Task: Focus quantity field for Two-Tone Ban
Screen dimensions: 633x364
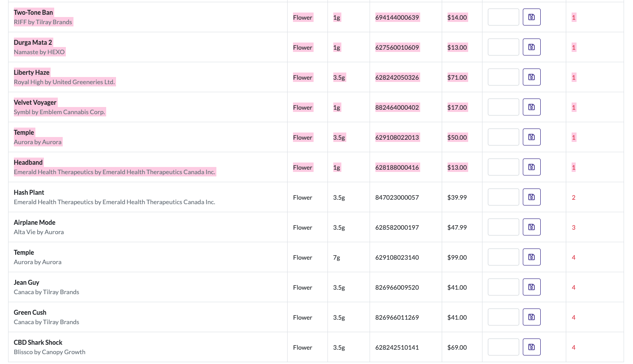Action: click(503, 17)
